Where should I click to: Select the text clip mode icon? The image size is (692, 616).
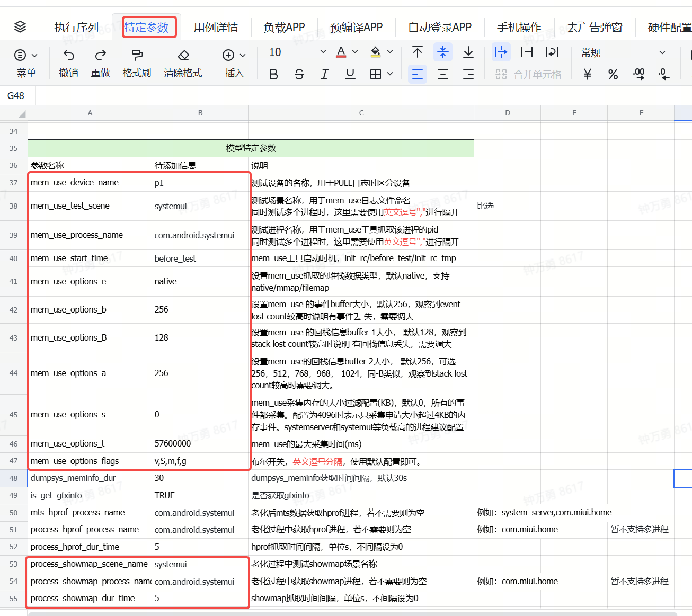click(x=527, y=52)
